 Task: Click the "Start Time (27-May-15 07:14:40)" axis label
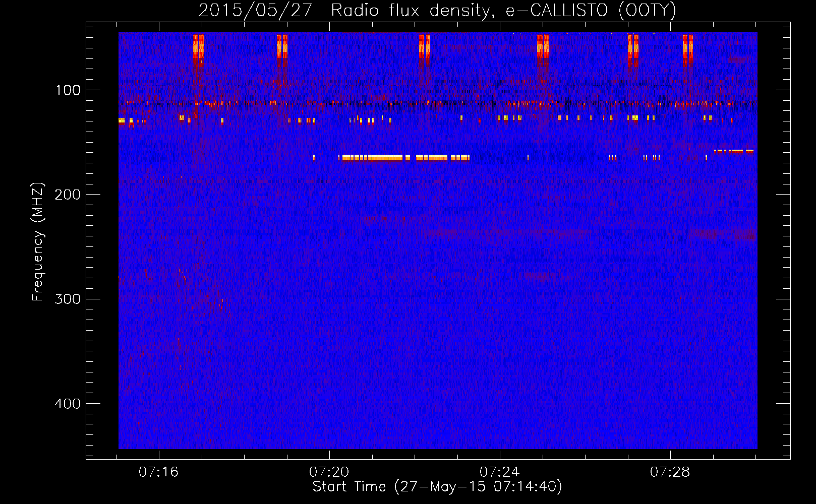437,487
